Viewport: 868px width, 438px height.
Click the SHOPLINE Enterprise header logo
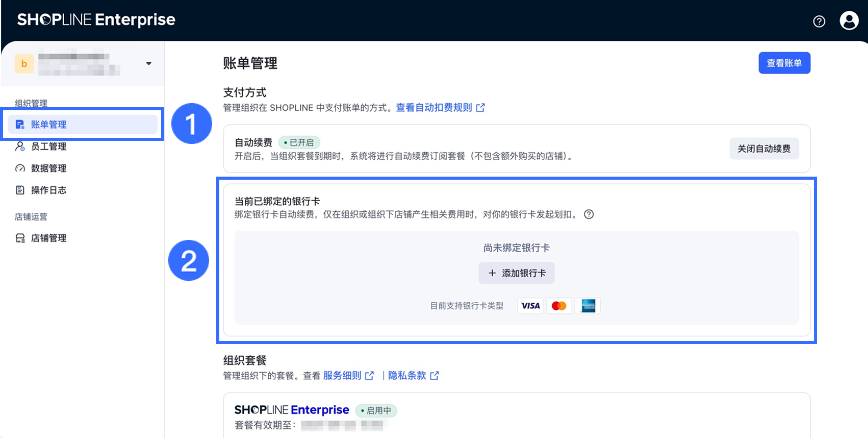point(96,19)
